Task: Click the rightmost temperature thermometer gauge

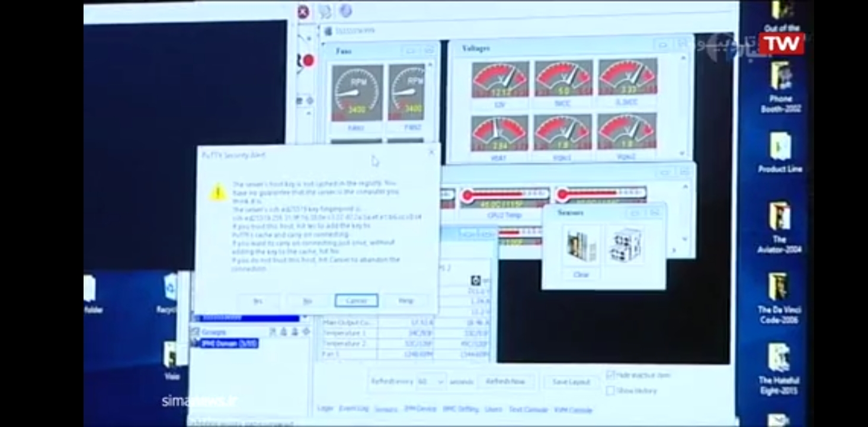Action: [x=602, y=196]
